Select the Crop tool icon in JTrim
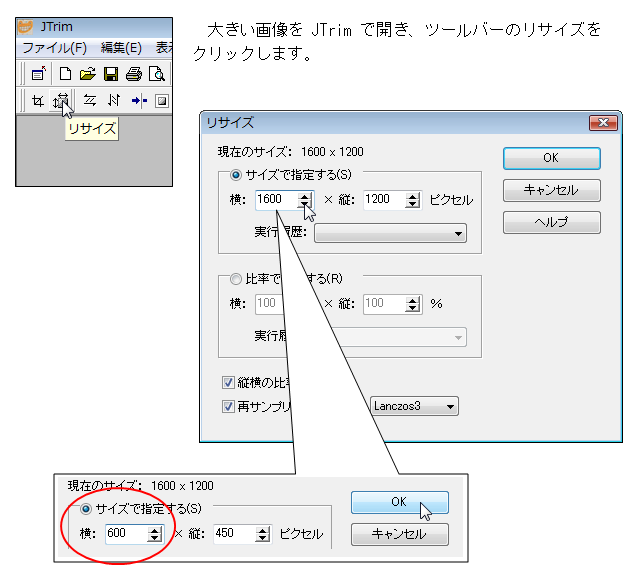The image size is (639, 579). pyautogui.click(x=38, y=101)
